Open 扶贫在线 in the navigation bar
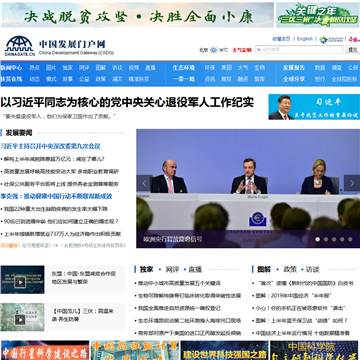Viewport: 360px width, 360px height. coord(11,79)
